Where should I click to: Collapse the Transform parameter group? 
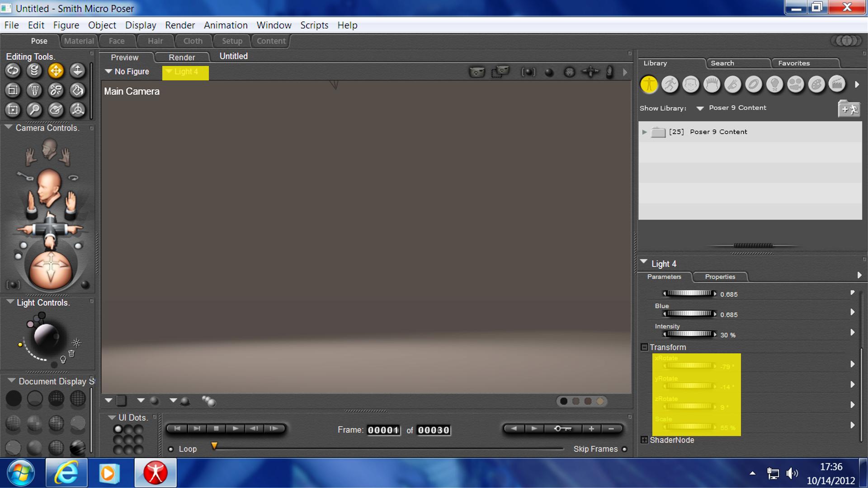[x=644, y=347]
